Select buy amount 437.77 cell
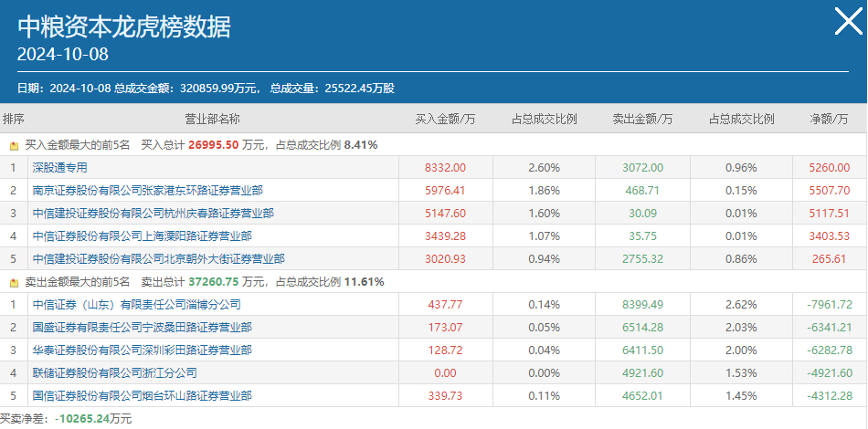This screenshot has width=868, height=429. (x=446, y=305)
